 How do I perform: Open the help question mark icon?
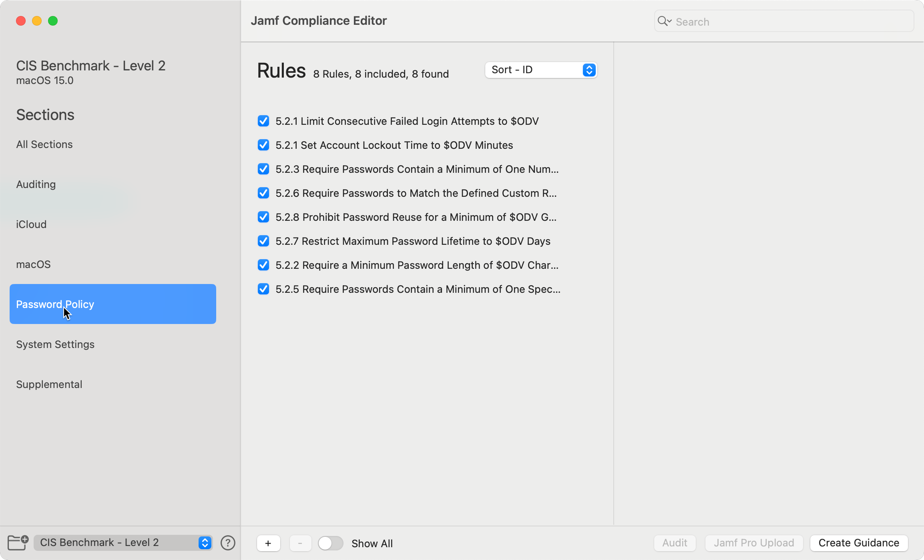[x=228, y=543]
